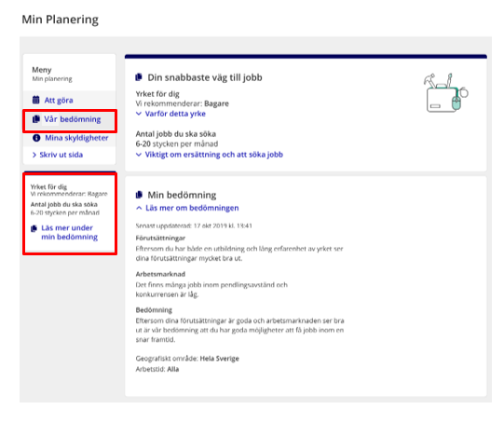Click the calendar icon beside Att göra
504x423 pixels.
click(36, 100)
